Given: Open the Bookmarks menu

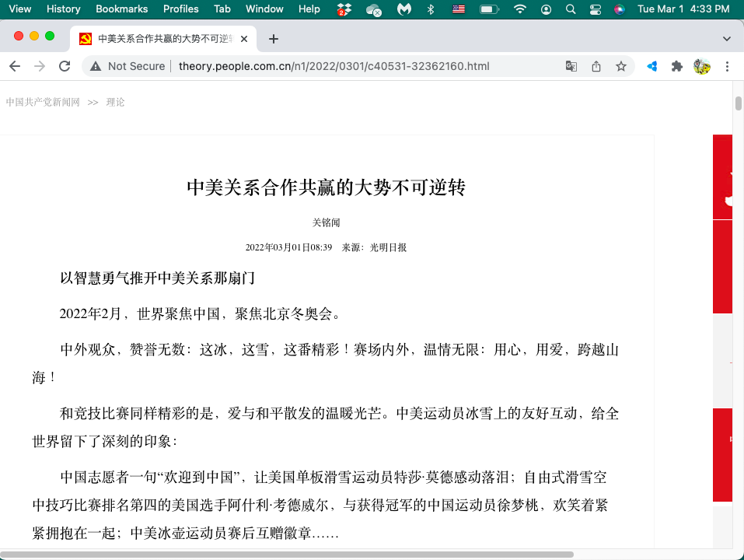Looking at the screenshot, I should coord(121,9).
